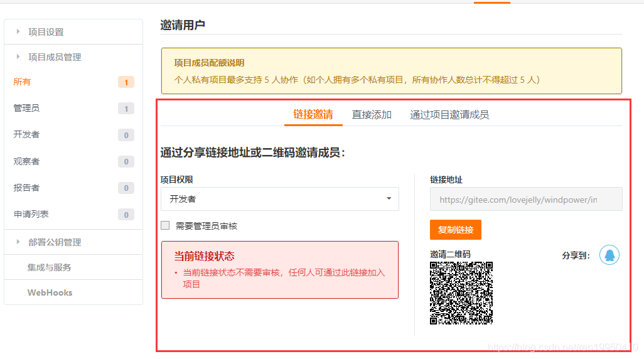The width and height of the screenshot is (644, 359).
Task: Expand the 项目成员管理 sidebar section
Action: (x=73, y=57)
